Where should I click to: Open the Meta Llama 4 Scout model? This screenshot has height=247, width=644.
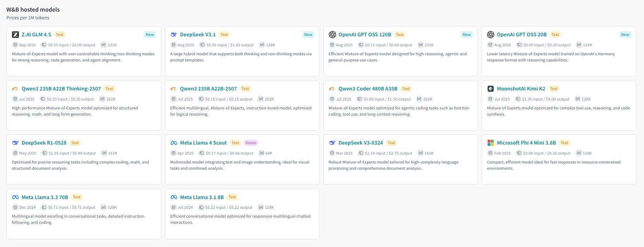click(203, 143)
